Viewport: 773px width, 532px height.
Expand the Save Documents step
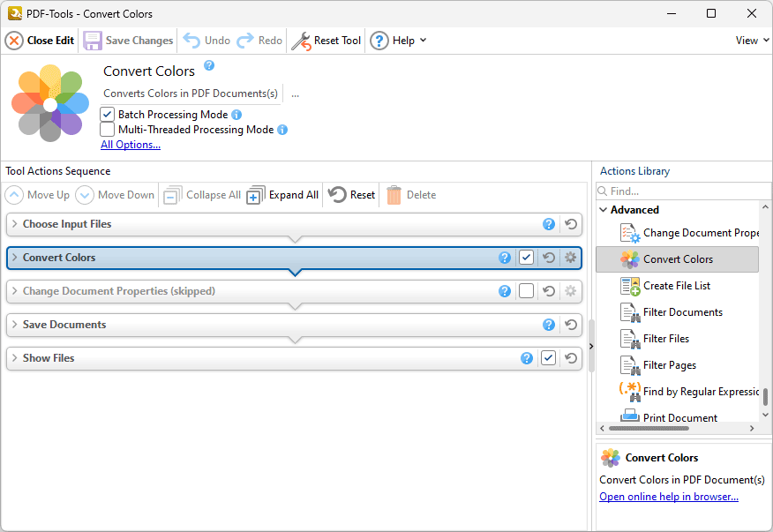[x=14, y=325]
